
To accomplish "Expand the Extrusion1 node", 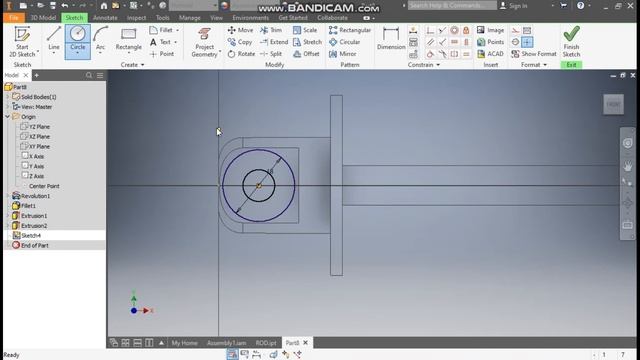I will tap(7, 216).
